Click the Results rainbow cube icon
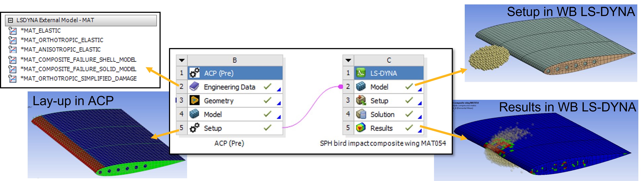 tap(361, 128)
